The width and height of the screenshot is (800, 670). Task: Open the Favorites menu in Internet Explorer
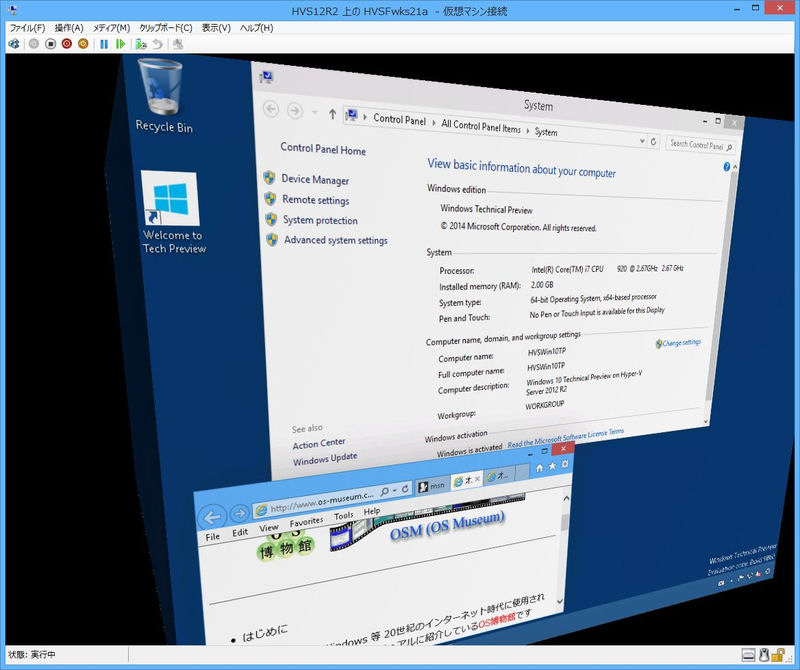pyautogui.click(x=306, y=522)
